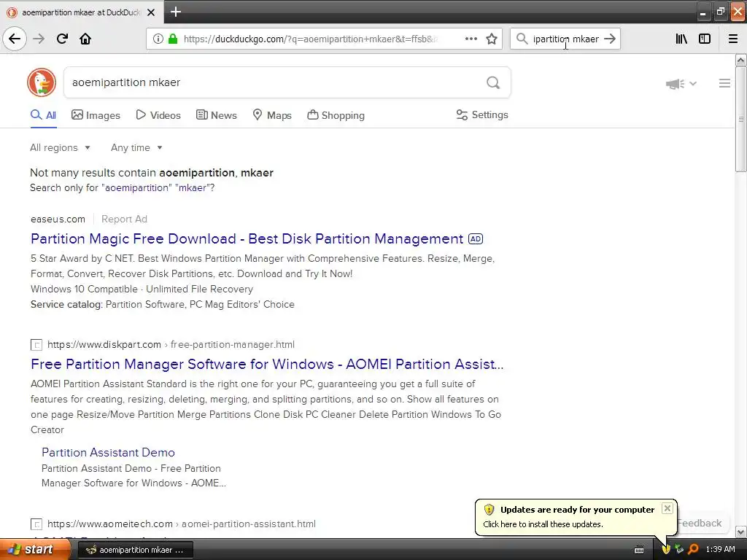The width and height of the screenshot is (747, 560).
Task: Click the aomeitech.com result favicon
Action: (x=36, y=524)
